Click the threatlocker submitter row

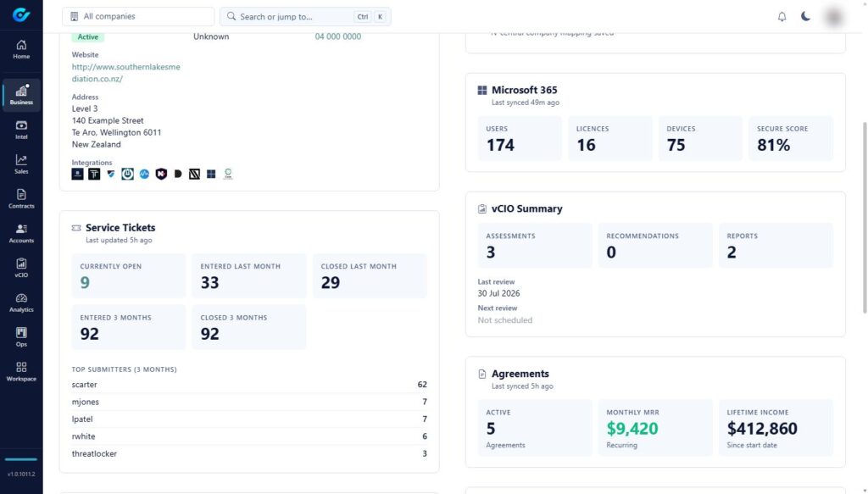click(249, 453)
